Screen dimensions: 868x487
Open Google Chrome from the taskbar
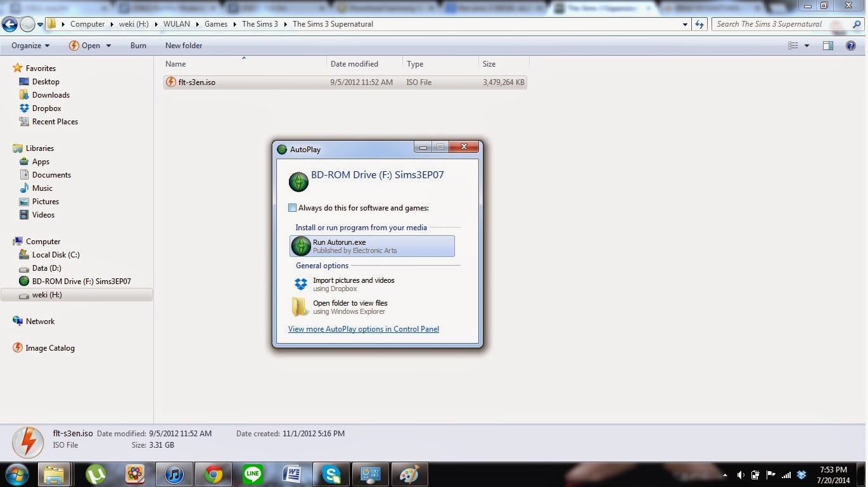pos(213,474)
